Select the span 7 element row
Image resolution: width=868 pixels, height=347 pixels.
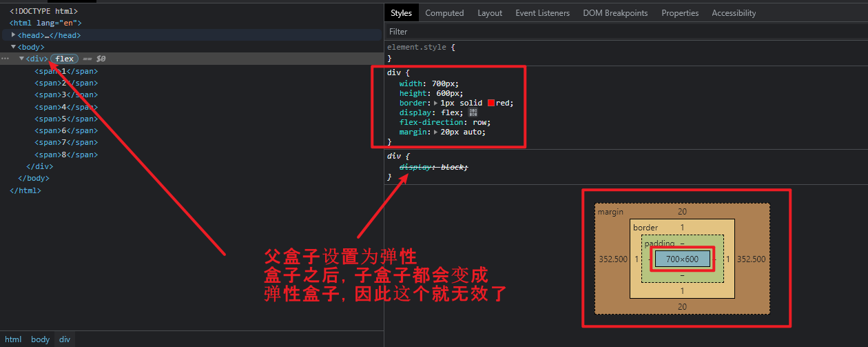click(x=66, y=142)
